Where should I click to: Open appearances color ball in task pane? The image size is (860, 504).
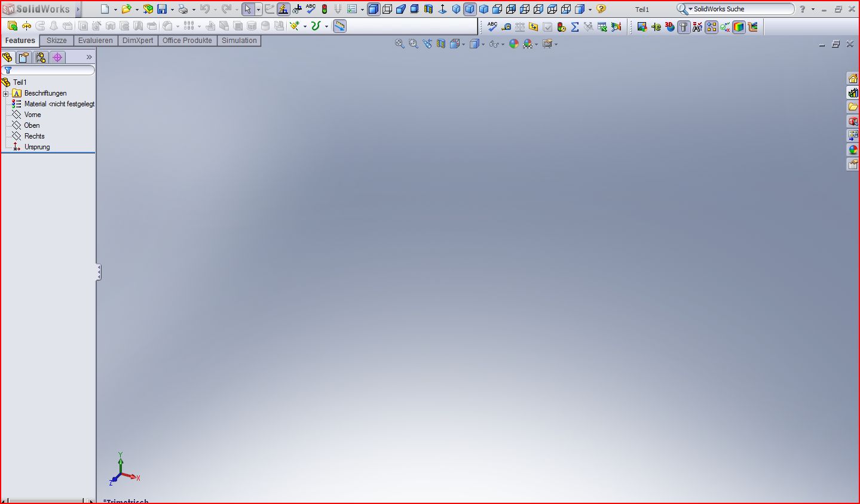(853, 150)
